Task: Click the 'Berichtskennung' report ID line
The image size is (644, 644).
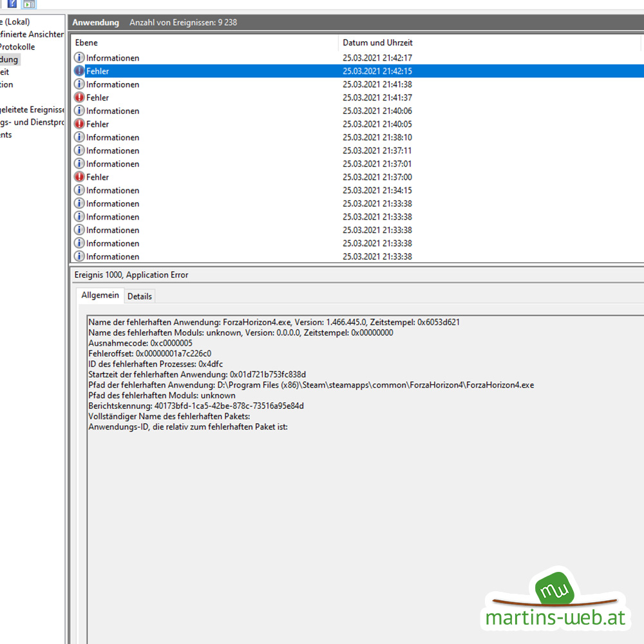Action: (196, 406)
